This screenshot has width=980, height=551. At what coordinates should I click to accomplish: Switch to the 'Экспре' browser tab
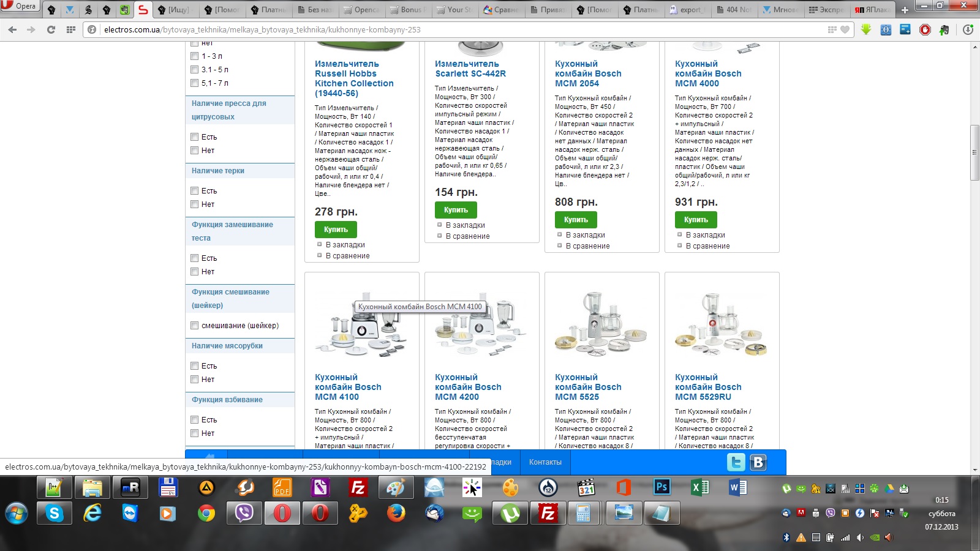click(x=827, y=10)
